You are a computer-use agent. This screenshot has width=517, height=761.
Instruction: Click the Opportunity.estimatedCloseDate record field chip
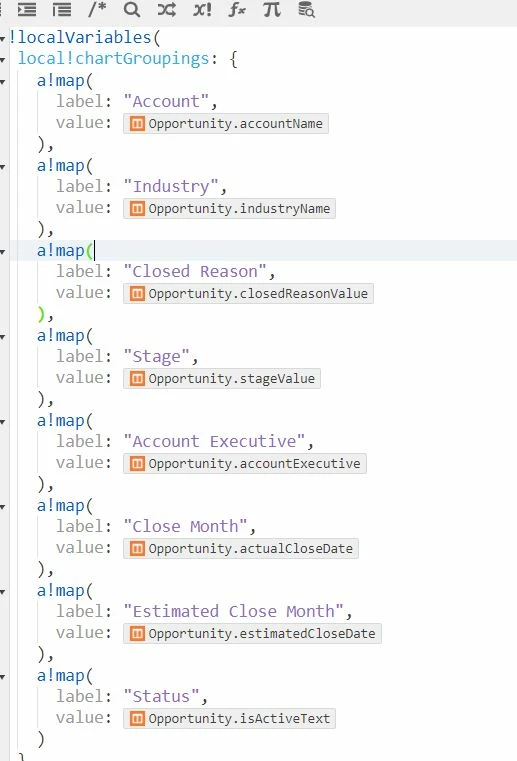[252, 633]
